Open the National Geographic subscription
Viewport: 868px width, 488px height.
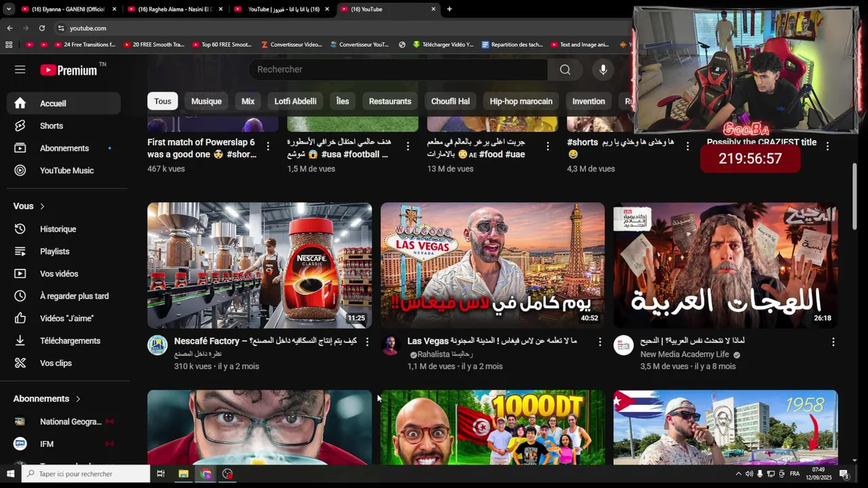(64, 422)
